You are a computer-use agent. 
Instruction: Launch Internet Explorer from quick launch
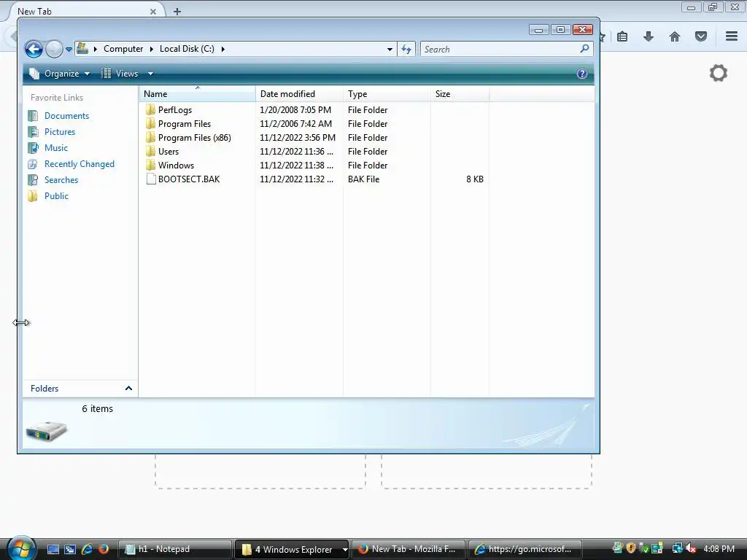point(87,549)
